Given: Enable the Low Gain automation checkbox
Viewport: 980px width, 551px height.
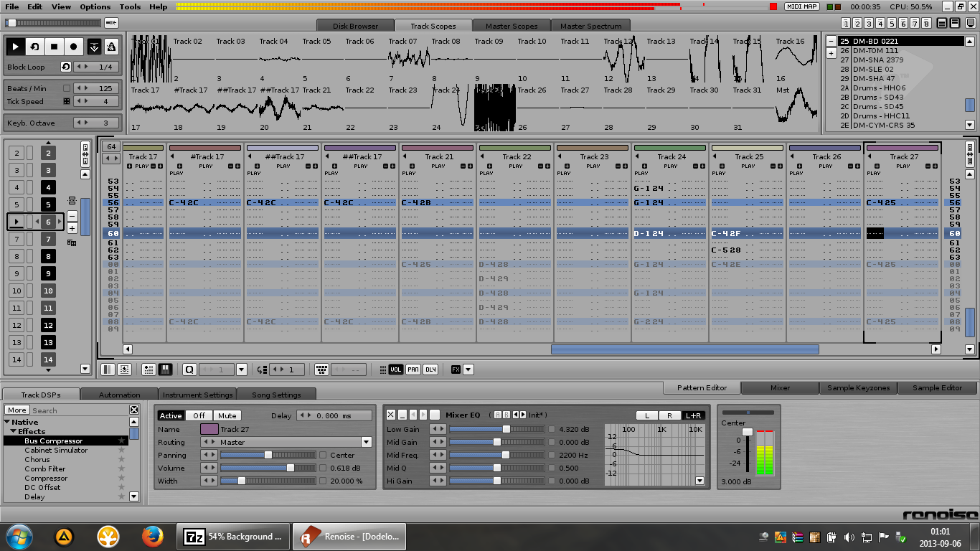Looking at the screenshot, I should [x=552, y=429].
